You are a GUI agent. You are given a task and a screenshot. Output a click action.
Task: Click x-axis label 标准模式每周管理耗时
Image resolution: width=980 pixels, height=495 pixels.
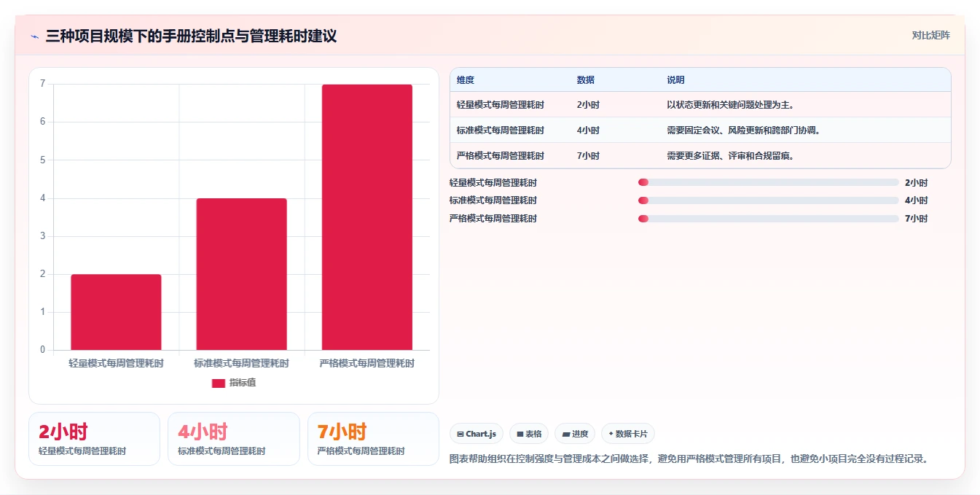[x=241, y=363]
